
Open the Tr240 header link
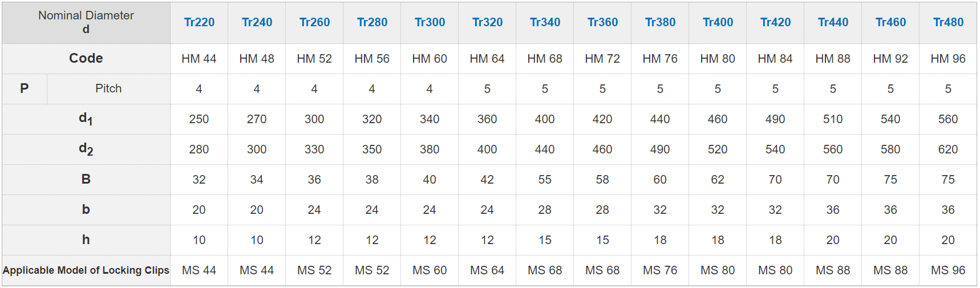257,22
